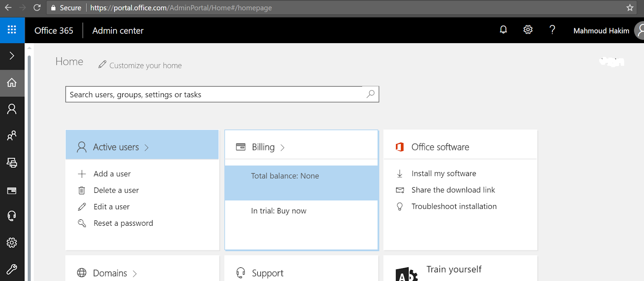
Task: Open the Resources icon in sidebar
Action: pos(12,162)
